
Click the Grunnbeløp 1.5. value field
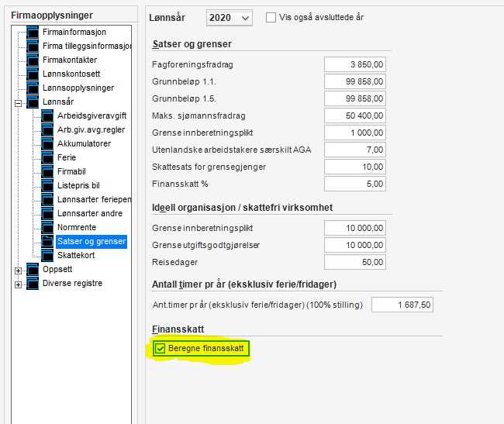click(355, 98)
